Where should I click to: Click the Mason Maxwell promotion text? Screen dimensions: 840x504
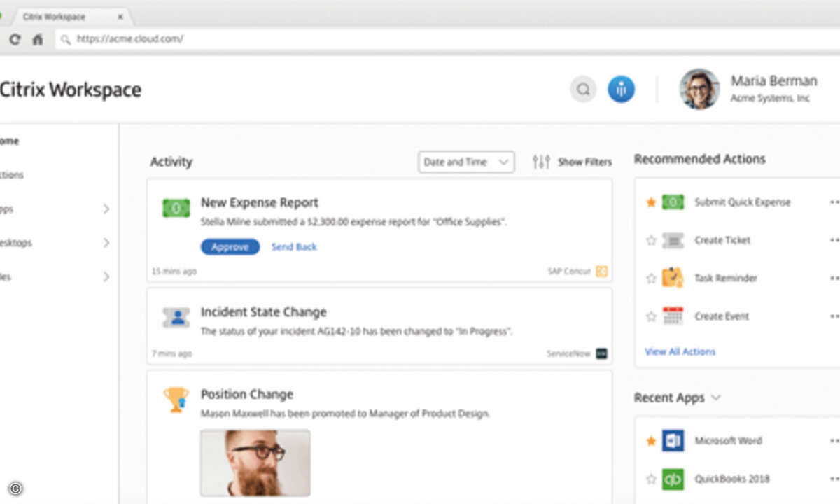click(x=346, y=414)
